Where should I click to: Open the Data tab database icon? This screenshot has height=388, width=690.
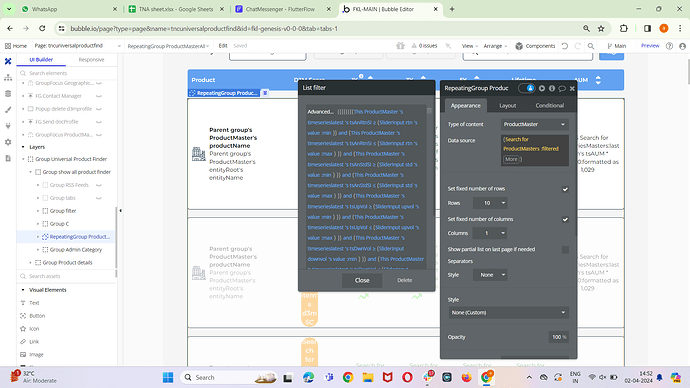pos(8,94)
